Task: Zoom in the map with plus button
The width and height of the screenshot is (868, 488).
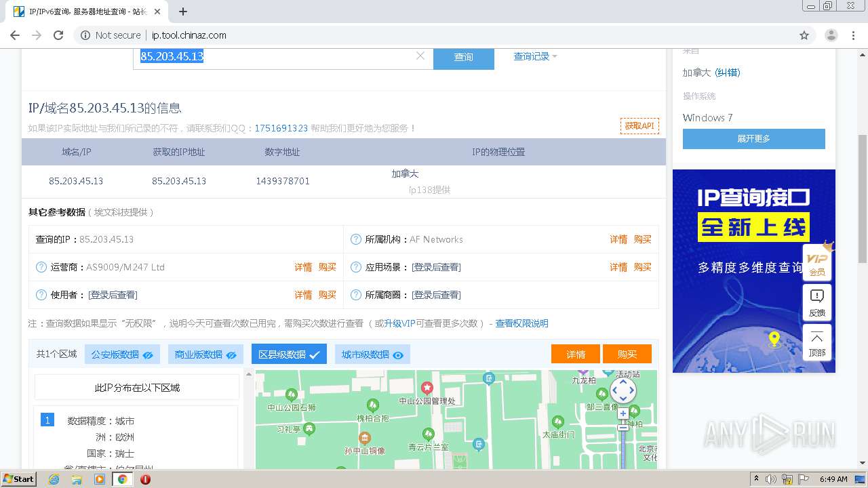Action: point(623,413)
